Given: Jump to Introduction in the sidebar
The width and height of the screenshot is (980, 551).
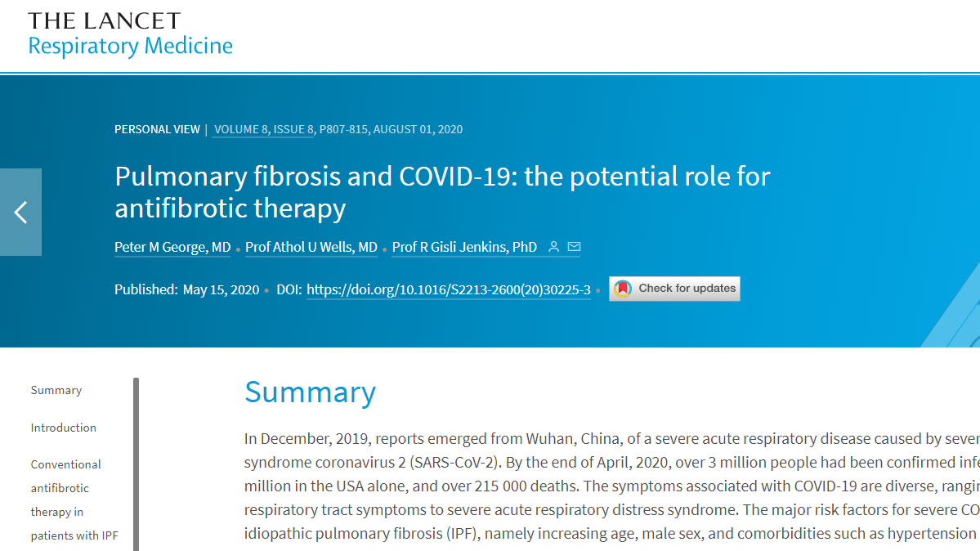Looking at the screenshot, I should [64, 428].
